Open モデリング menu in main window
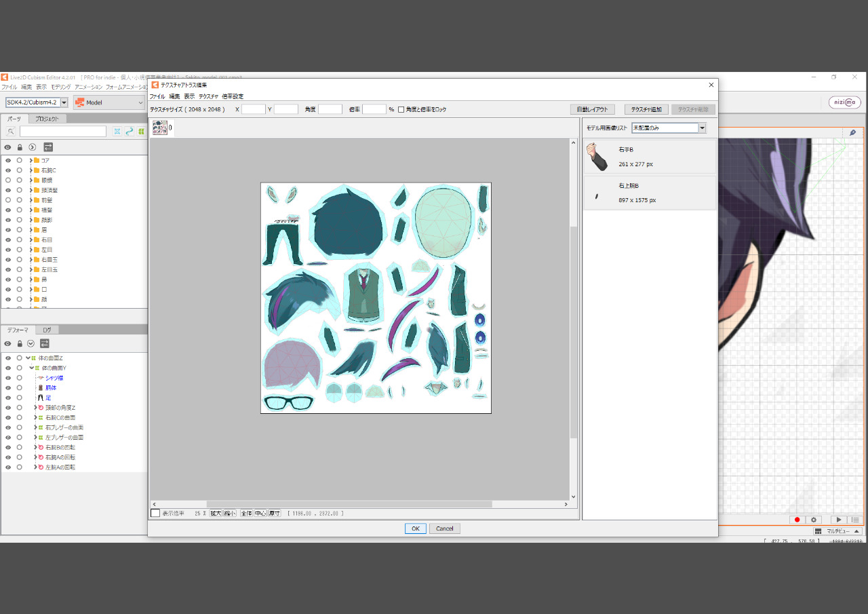 (60, 87)
